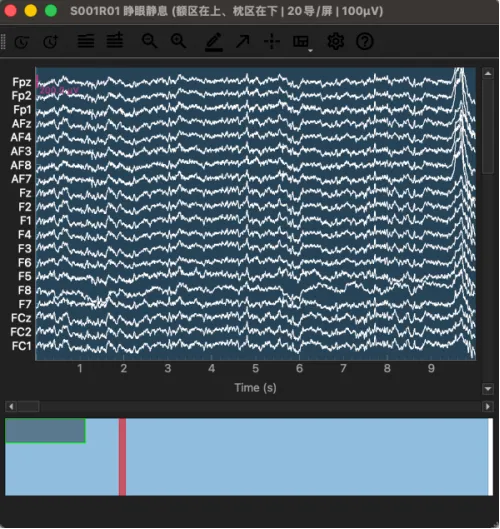Viewport: 500px width, 529px height.
Task: Open the overview bar mode dropdown
Action: click(x=303, y=43)
